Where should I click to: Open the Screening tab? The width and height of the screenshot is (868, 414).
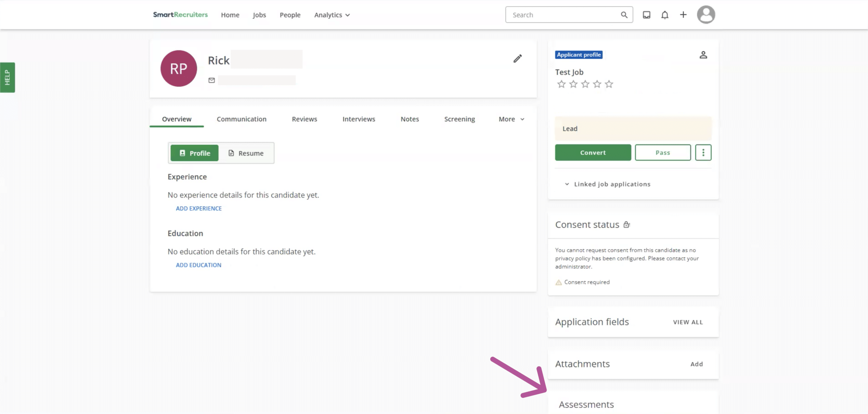coord(459,119)
